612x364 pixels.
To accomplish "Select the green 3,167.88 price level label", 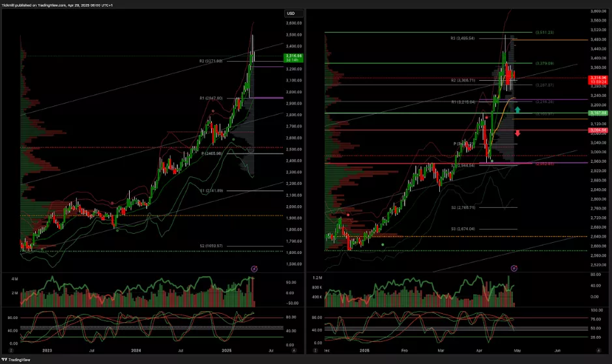I will point(598,113).
